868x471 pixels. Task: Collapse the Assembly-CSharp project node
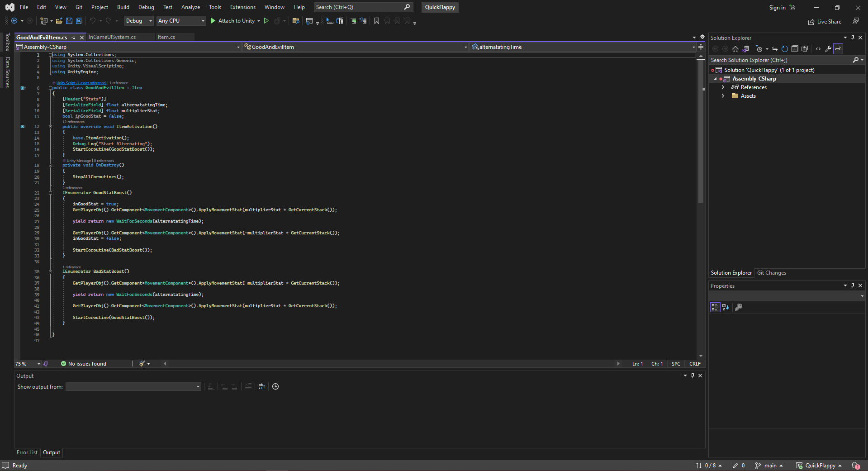715,79
